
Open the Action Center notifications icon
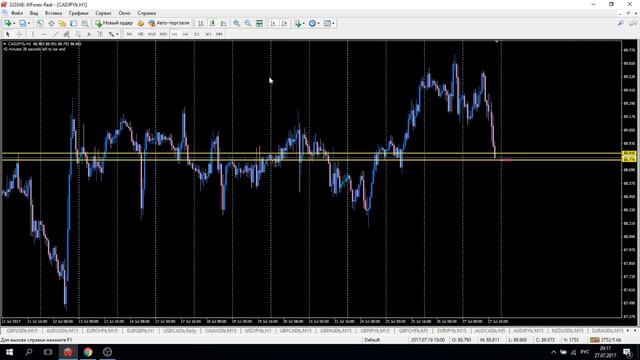coord(628,352)
